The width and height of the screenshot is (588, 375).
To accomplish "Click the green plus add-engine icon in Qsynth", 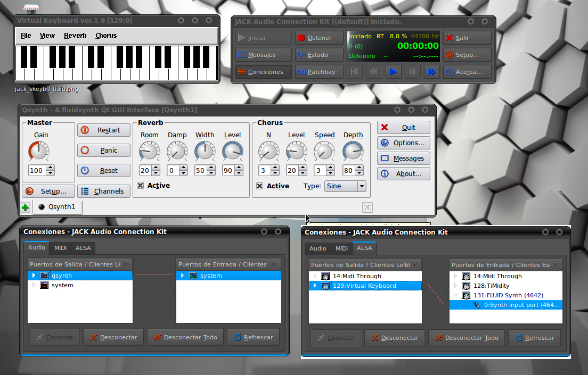I will [x=26, y=207].
